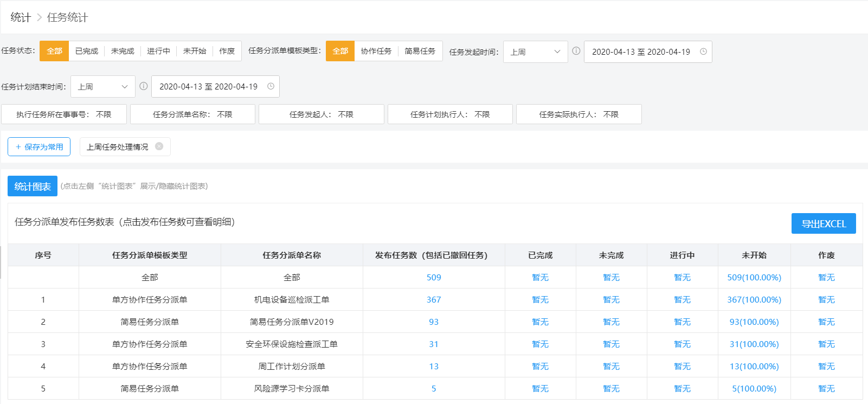Open 任务发起时间 上周 dropdown

535,52
